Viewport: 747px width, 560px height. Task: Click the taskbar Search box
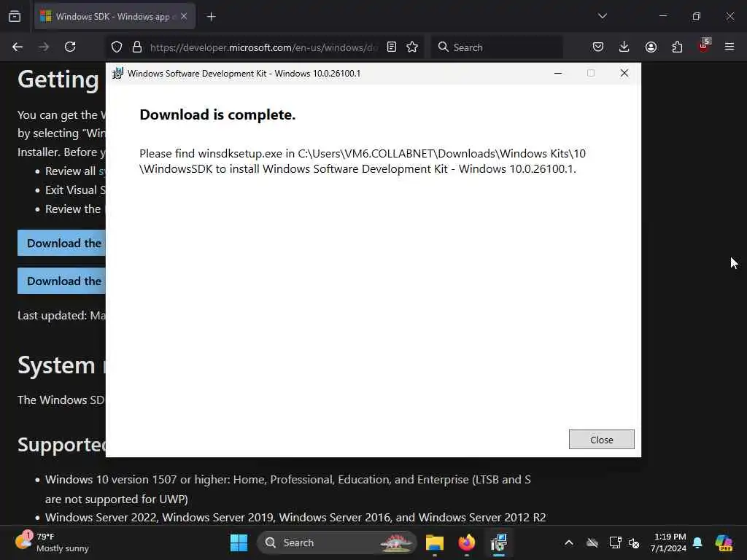click(x=336, y=542)
